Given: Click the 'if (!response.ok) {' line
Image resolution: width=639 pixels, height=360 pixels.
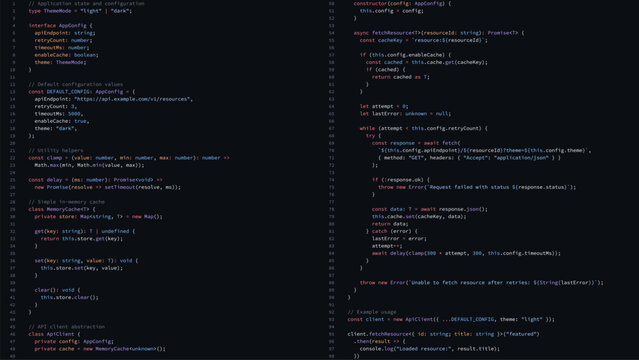Looking at the screenshot, I should point(401,180).
